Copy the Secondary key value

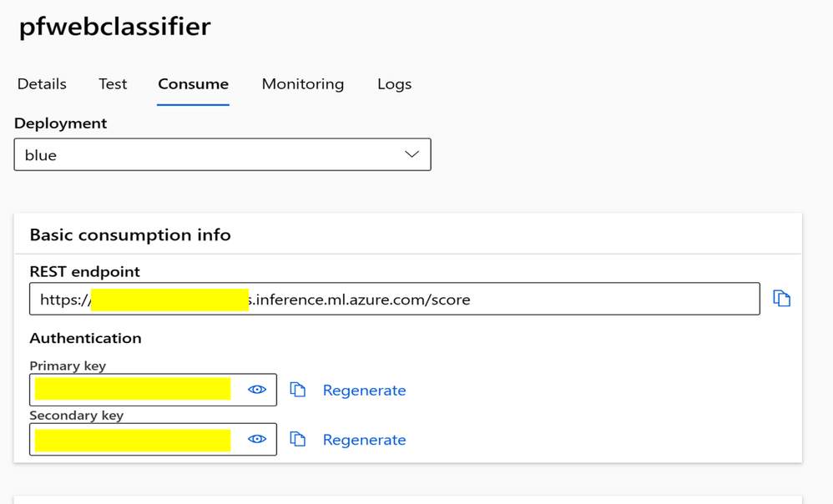(x=298, y=439)
